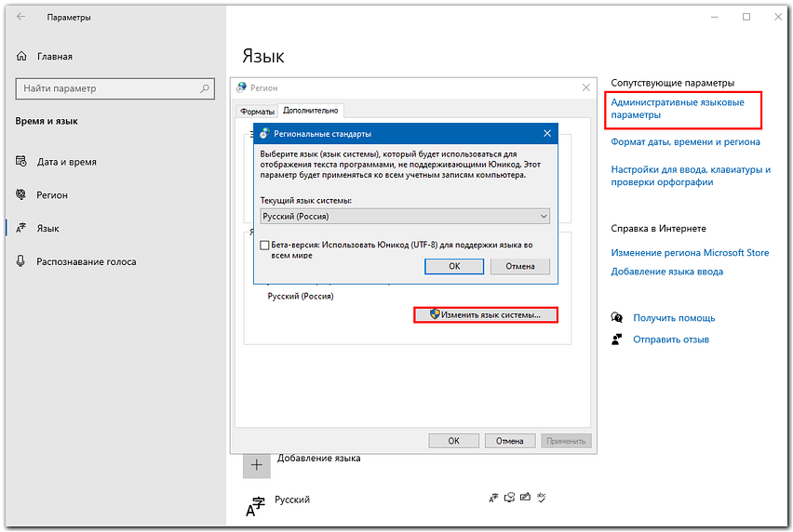The image size is (793, 532).
Task: Open Дата и время settings
Action: coord(66,162)
